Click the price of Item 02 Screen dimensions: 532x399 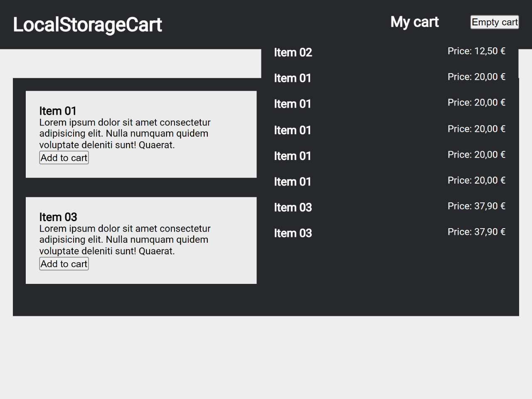(x=476, y=51)
